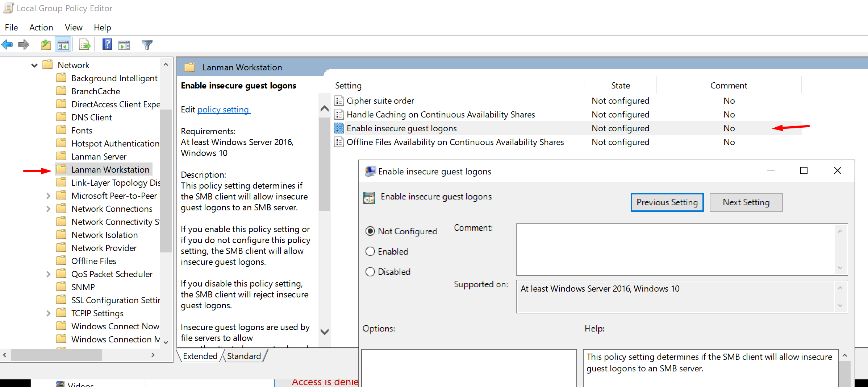Image resolution: width=868 pixels, height=387 pixels.
Task: Click the Handle Caching setting icon
Action: (339, 114)
